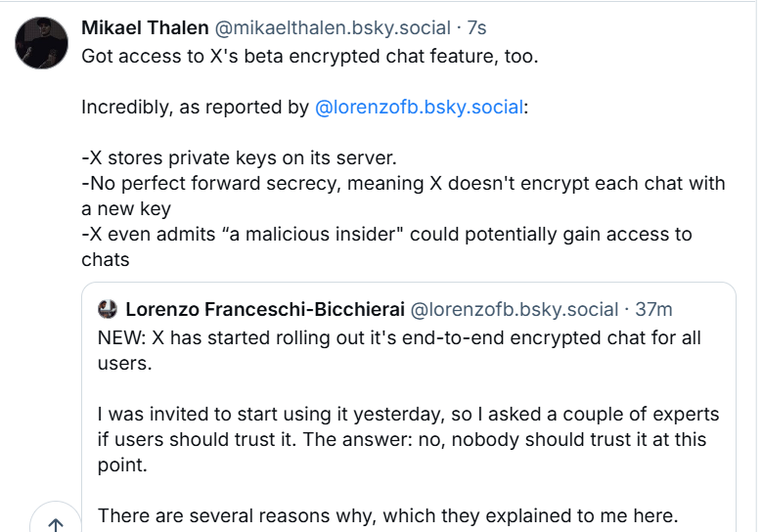This screenshot has height=532, width=762.
Task: Click the line 'X stores private keys'
Action: click(239, 157)
